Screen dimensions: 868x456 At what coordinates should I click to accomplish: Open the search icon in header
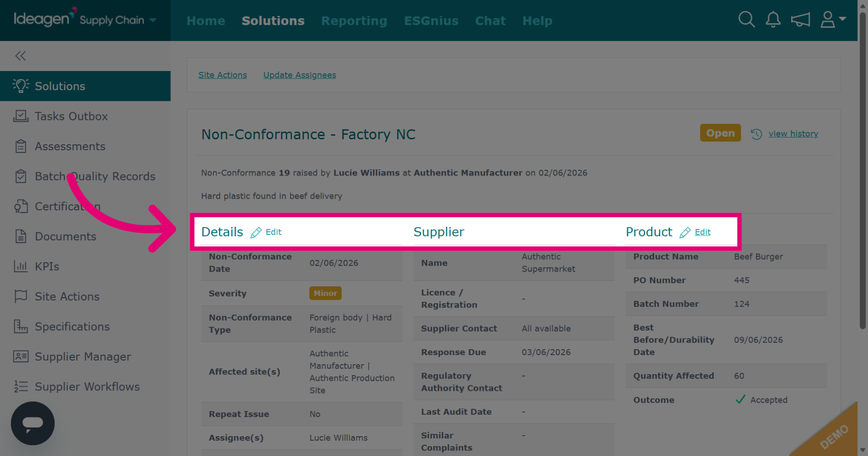pos(746,19)
